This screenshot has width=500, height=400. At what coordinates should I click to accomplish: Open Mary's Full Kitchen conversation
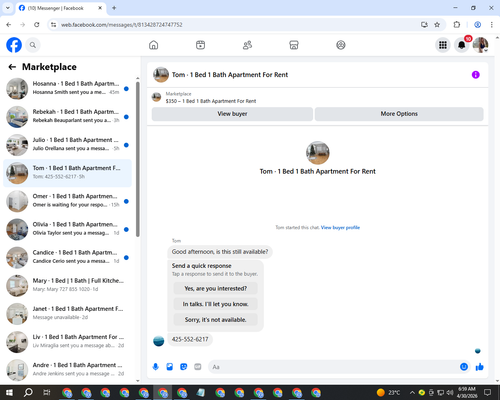68,286
